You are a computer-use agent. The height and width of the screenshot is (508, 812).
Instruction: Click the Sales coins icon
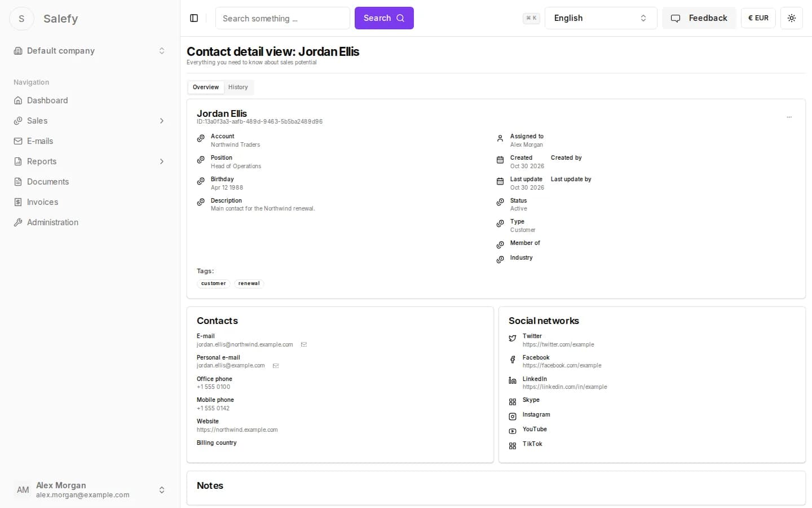pos(18,121)
